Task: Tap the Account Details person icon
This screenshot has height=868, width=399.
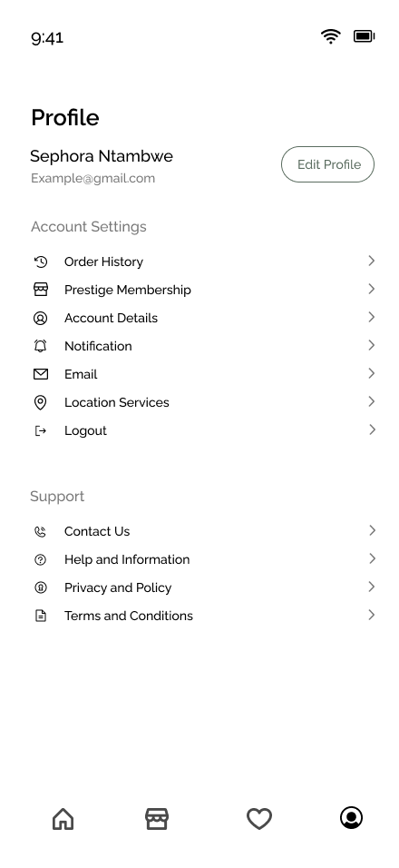Action: [40, 318]
